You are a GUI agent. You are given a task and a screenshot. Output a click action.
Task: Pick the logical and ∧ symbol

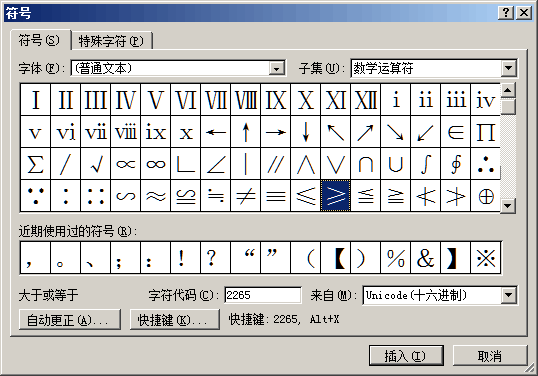coord(306,164)
